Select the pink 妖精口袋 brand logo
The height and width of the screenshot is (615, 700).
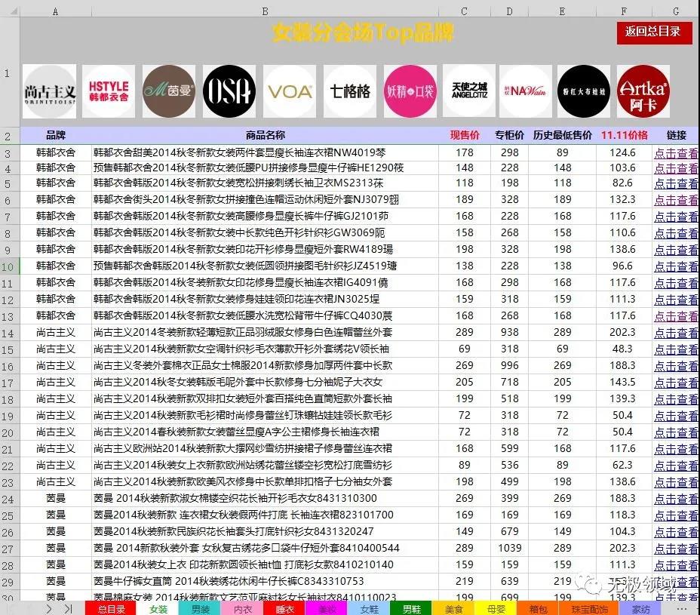coord(410,91)
